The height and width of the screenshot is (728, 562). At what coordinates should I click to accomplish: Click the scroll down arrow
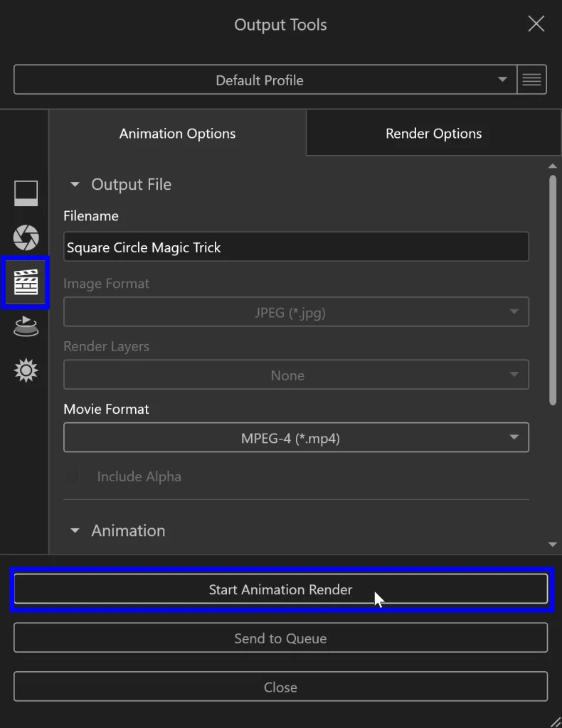[553, 545]
